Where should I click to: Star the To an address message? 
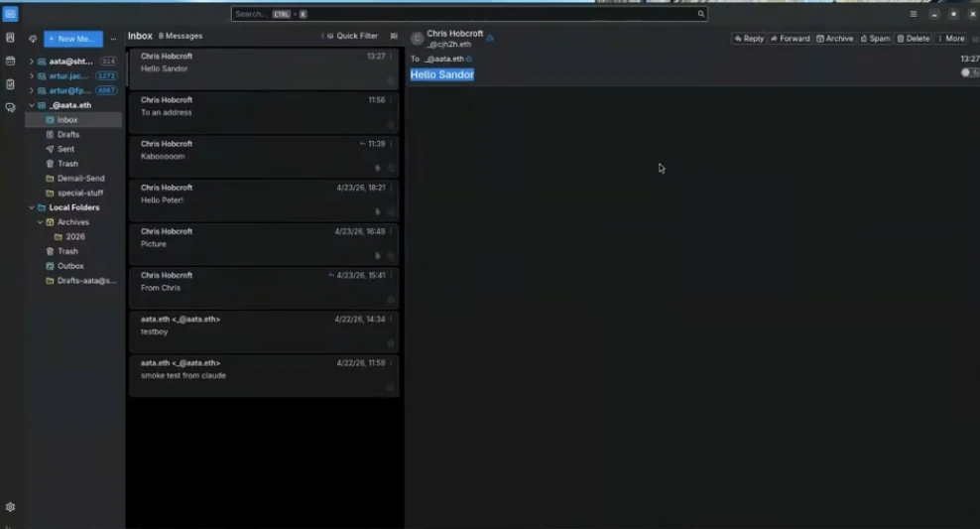391,124
